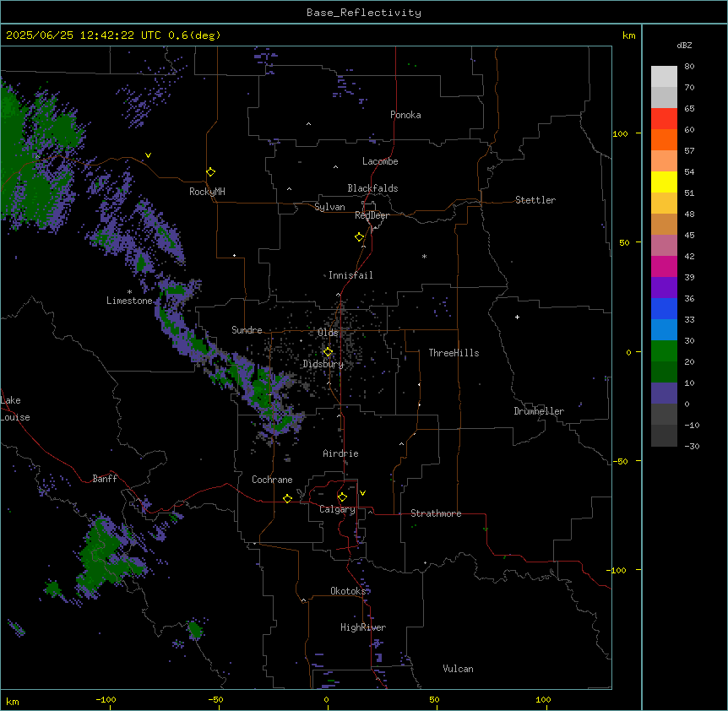728x711 pixels.
Task: Click the yellow marker below Cochrane label
Action: pos(287,498)
